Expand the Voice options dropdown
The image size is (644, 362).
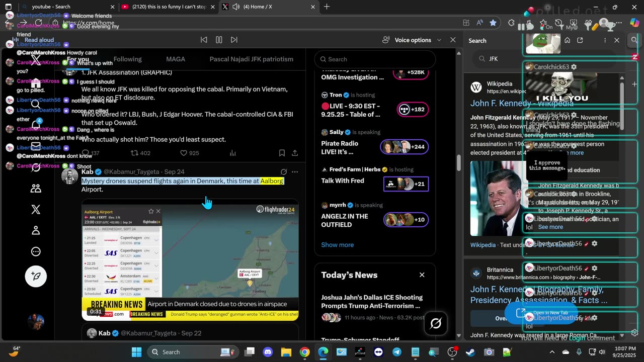(x=439, y=40)
